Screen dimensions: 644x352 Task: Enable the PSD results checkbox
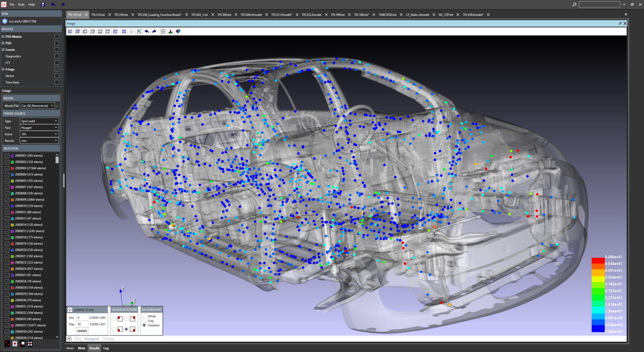point(57,43)
